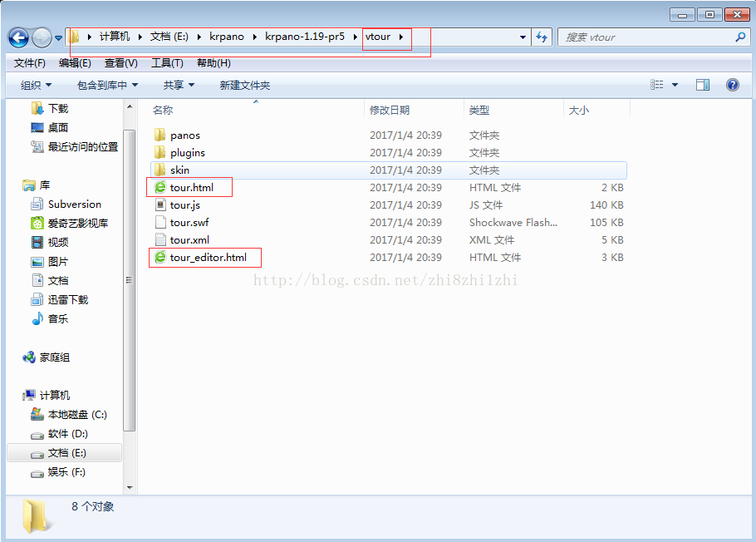Select 库 in the navigation pane

pos(44,185)
